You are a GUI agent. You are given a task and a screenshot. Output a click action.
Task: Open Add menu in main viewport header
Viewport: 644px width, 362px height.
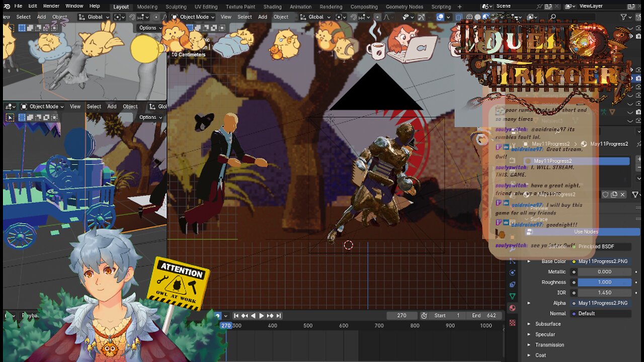(x=263, y=17)
